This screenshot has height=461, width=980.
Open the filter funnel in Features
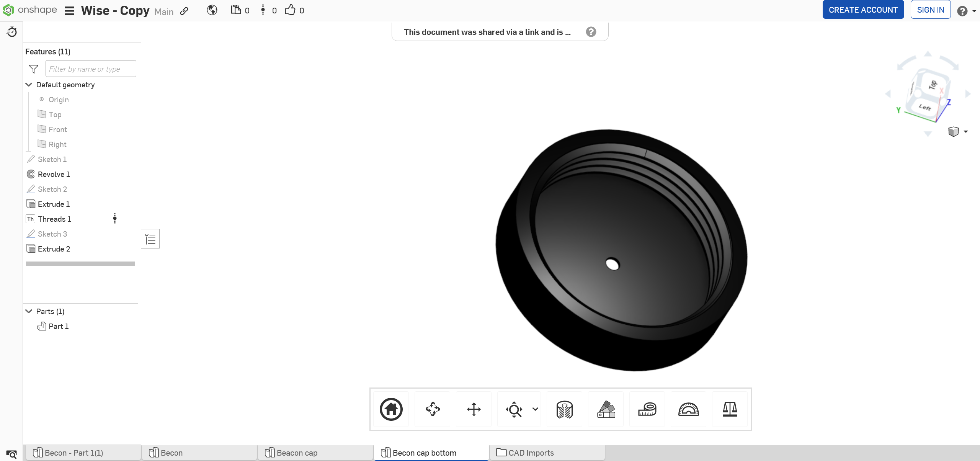[34, 69]
